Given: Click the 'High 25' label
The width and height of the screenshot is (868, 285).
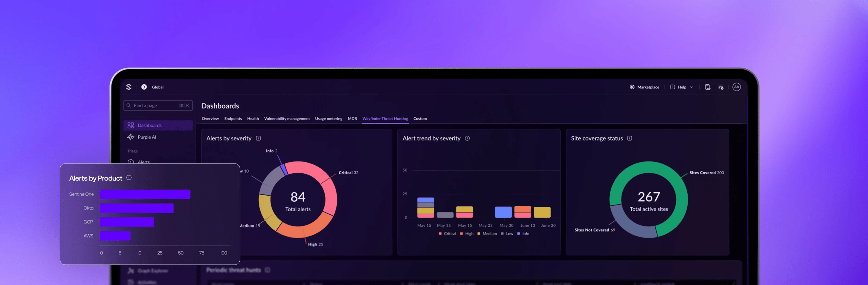Looking at the screenshot, I should click(x=315, y=244).
